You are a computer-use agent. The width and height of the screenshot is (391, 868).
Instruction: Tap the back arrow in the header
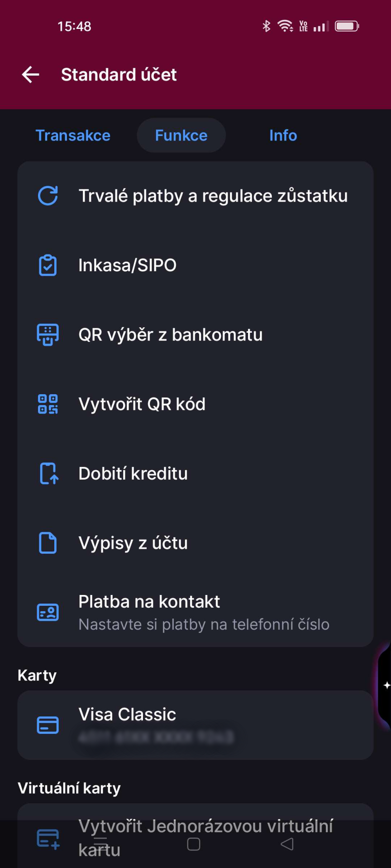tap(30, 75)
